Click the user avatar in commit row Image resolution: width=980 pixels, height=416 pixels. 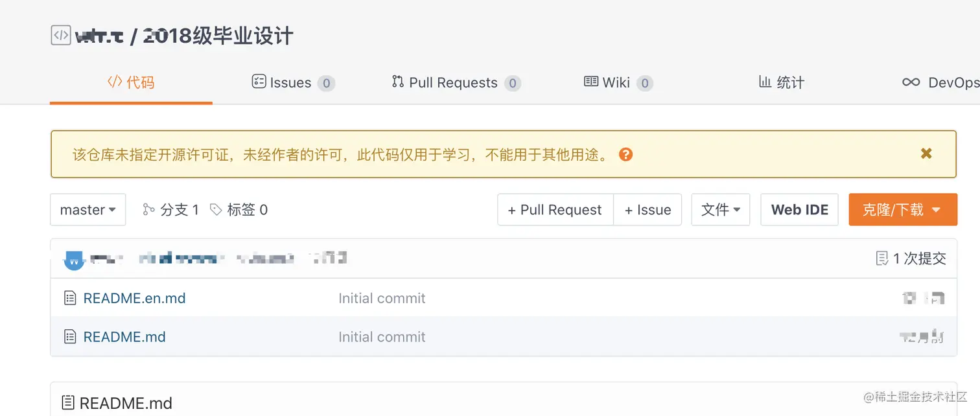[74, 259]
